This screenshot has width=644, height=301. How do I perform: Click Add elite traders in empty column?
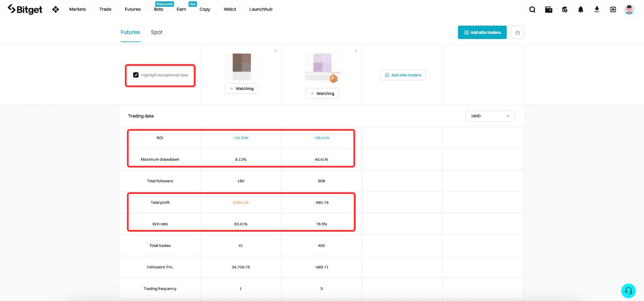(403, 75)
